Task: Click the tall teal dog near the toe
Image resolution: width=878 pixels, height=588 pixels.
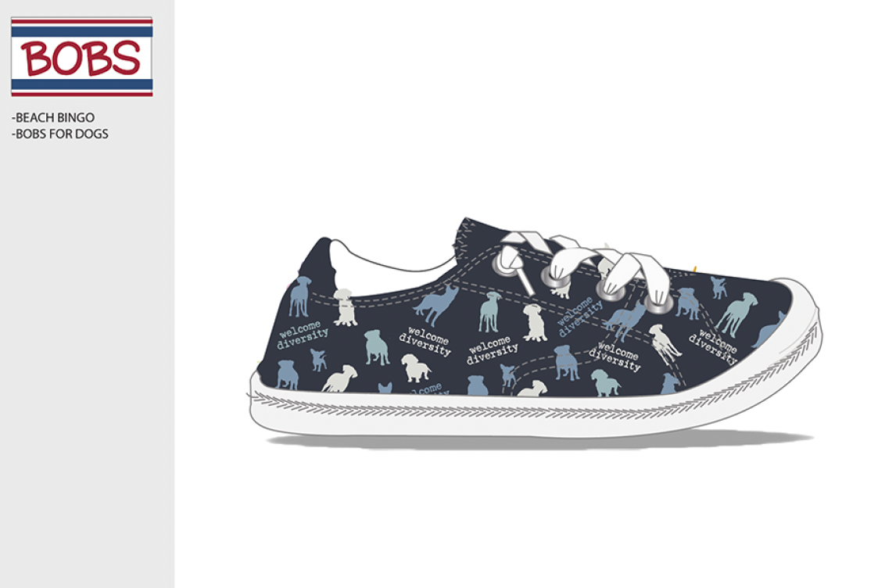Action: coord(737,314)
